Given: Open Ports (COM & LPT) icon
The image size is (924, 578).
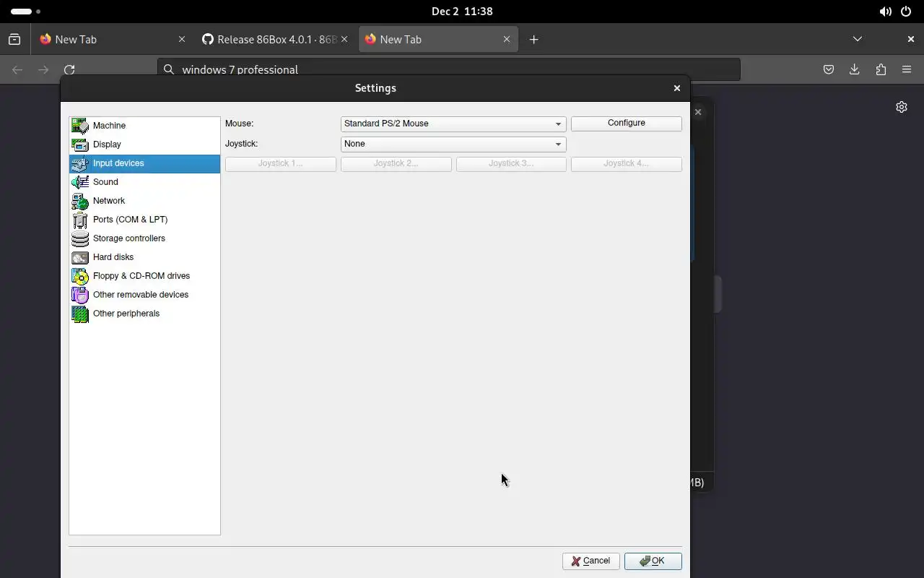Looking at the screenshot, I should tap(80, 220).
